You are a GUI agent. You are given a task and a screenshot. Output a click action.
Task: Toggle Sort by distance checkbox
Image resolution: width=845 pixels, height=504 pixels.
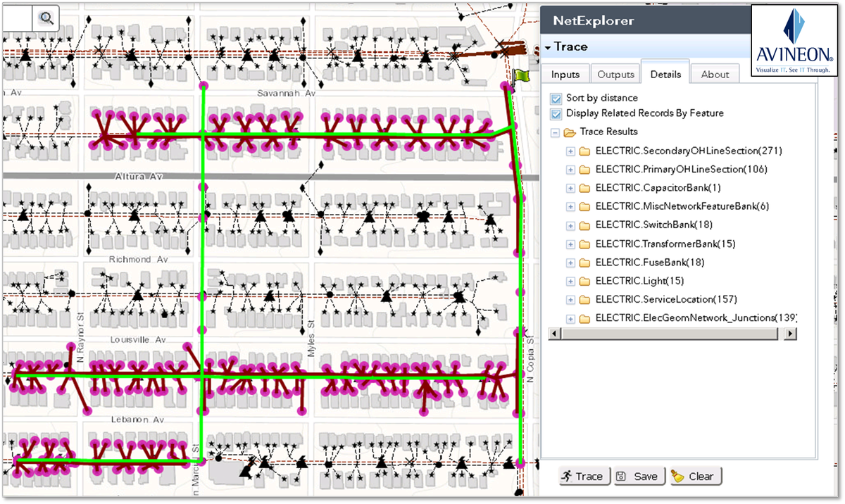point(556,99)
